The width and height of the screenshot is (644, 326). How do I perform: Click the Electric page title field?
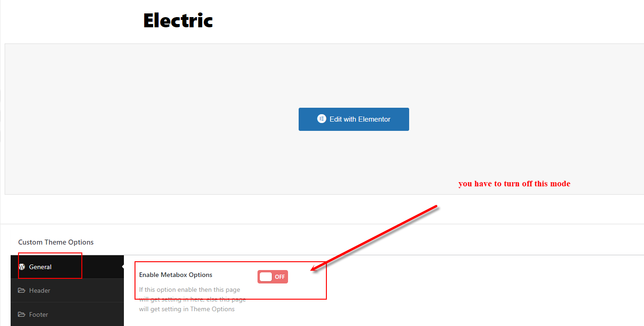(178, 20)
